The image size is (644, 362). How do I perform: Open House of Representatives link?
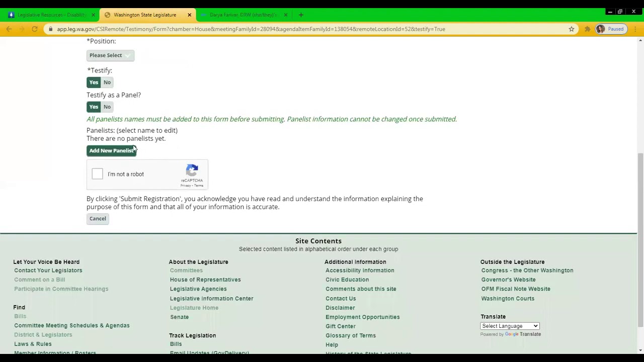(x=205, y=280)
